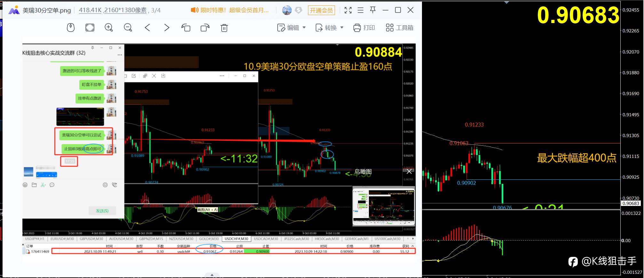Close the 鸟瞰图 bird's-eye panel
The image size is (644, 278).
tap(409, 172)
